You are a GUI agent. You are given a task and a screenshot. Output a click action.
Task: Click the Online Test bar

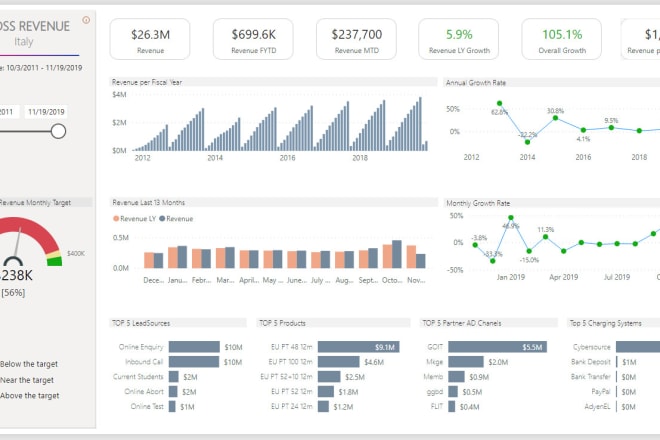click(x=172, y=406)
